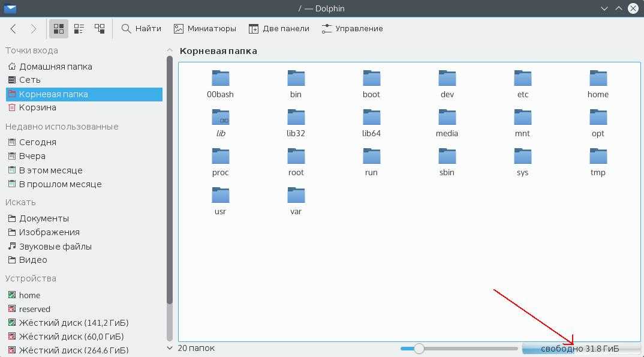
Task: Switch to details tree view mode
Action: 100,29
